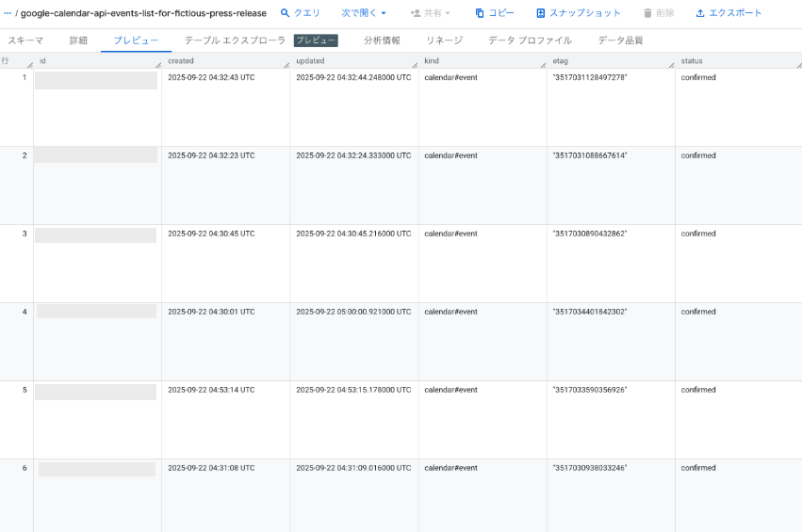Click the resize handle of kind column
Viewport: 802px width, 532px height.
pos(542,64)
